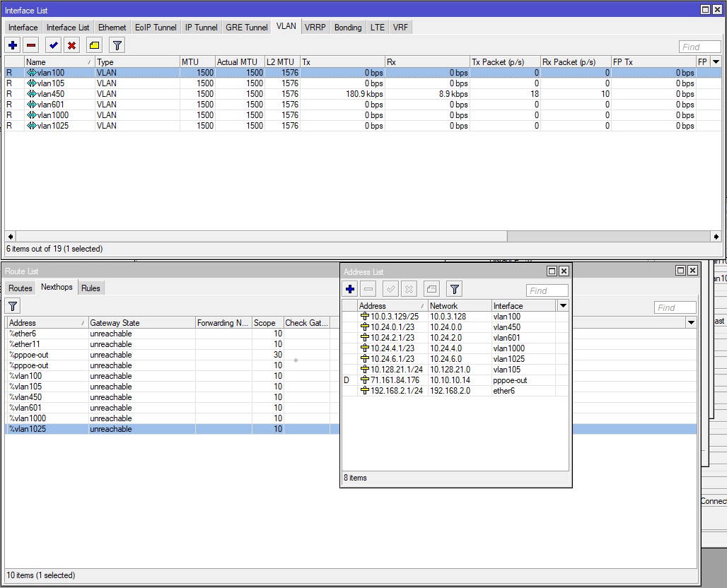
Task: Sort by the Name column header in the VLAN table
Action: tap(59, 61)
